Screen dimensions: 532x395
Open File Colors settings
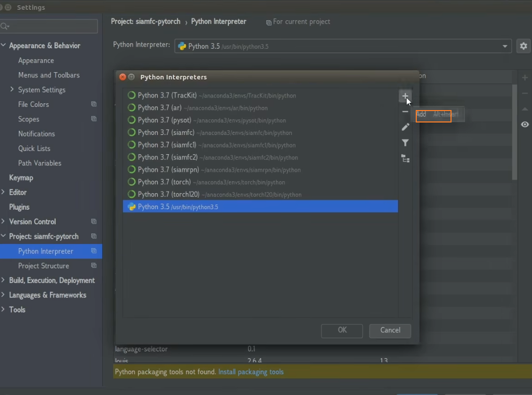coord(33,104)
